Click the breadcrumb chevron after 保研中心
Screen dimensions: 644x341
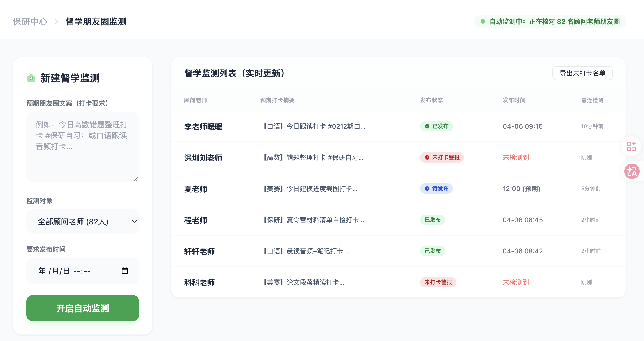coord(56,21)
